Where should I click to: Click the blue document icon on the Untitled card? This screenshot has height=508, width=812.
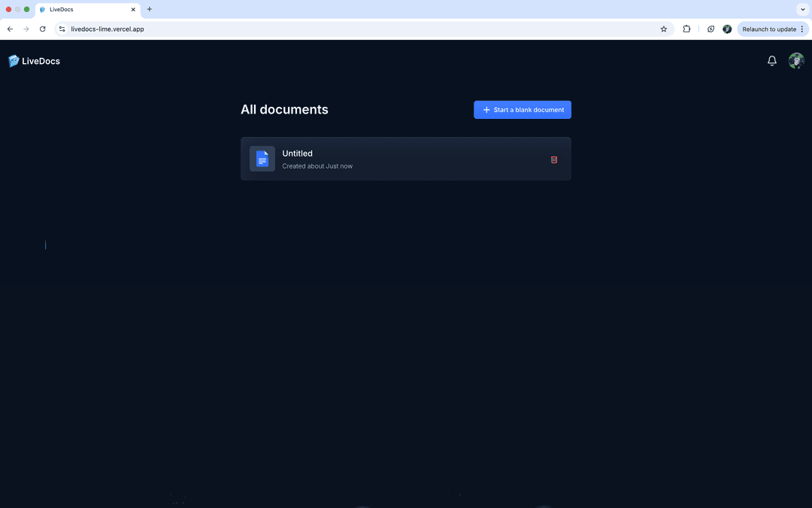click(x=262, y=159)
